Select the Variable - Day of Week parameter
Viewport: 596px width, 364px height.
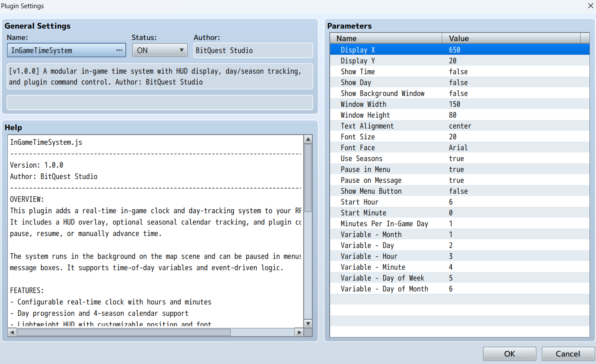click(460, 278)
